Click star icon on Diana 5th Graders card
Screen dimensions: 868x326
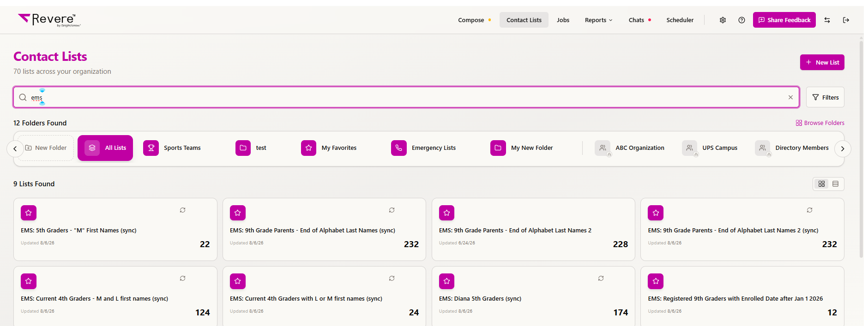[446, 281]
